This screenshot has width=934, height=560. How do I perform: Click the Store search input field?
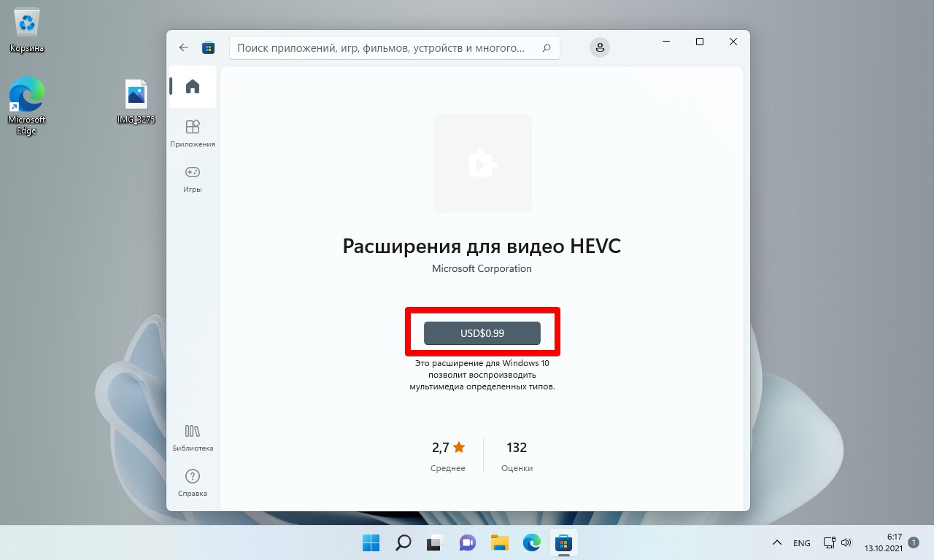pos(395,48)
